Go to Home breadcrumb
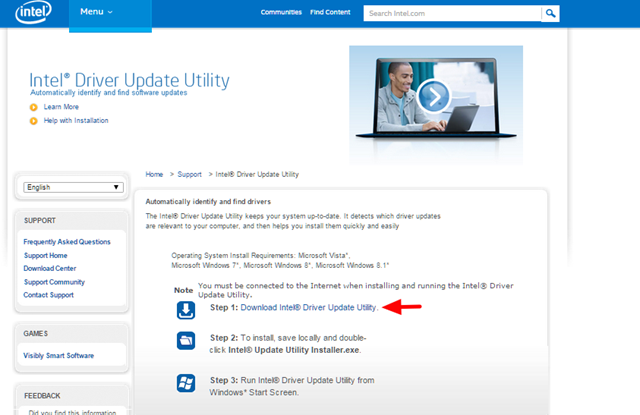Viewport: 640px width, 415px height. pos(154,174)
